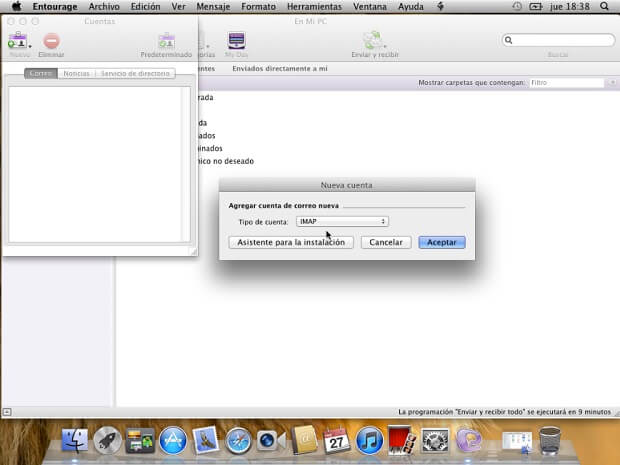
Task: Click the battery status menu bar icon
Action: [x=536, y=6]
